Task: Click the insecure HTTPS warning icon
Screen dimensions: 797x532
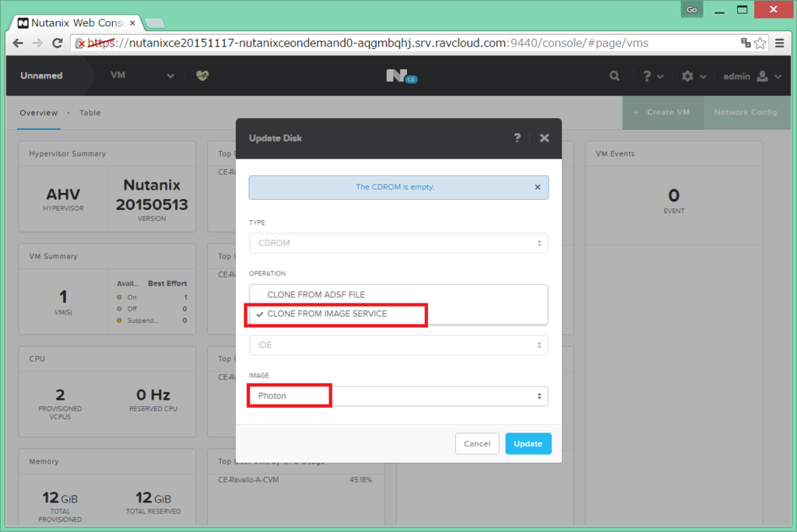Action: (80, 44)
